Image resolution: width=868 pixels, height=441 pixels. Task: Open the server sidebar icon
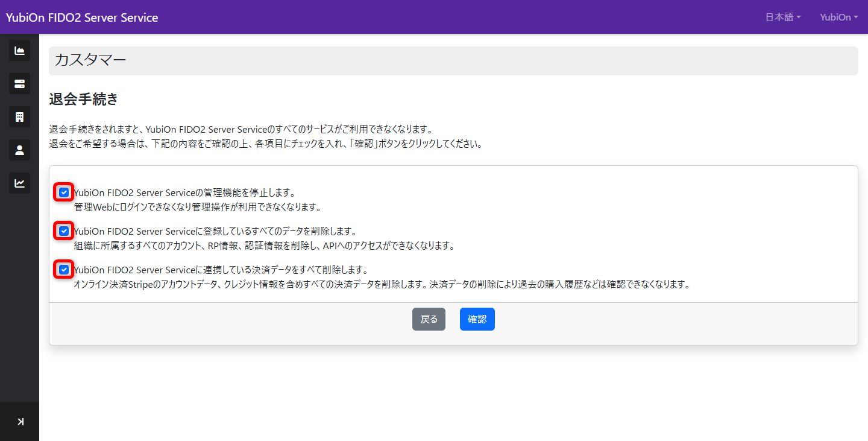[x=19, y=83]
